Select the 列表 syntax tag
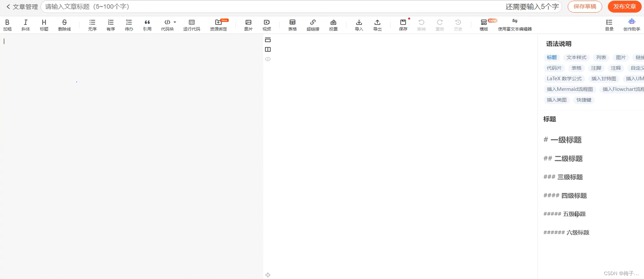This screenshot has height=279, width=644. [601, 57]
